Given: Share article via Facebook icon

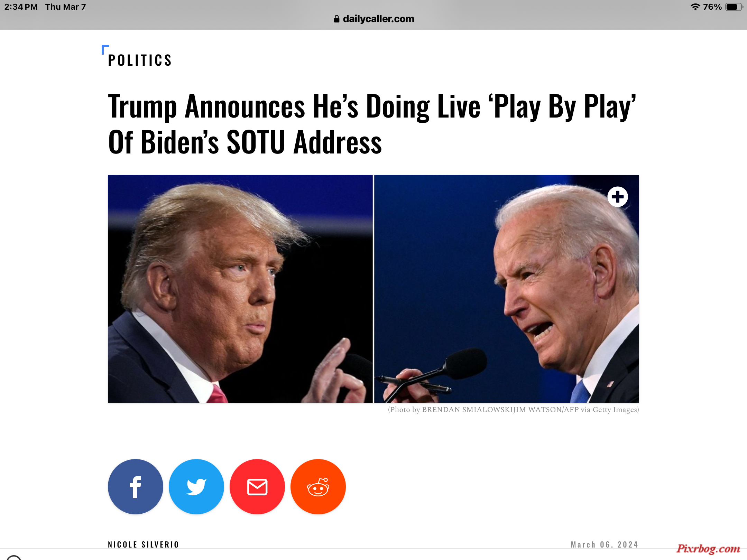Looking at the screenshot, I should [x=135, y=487].
